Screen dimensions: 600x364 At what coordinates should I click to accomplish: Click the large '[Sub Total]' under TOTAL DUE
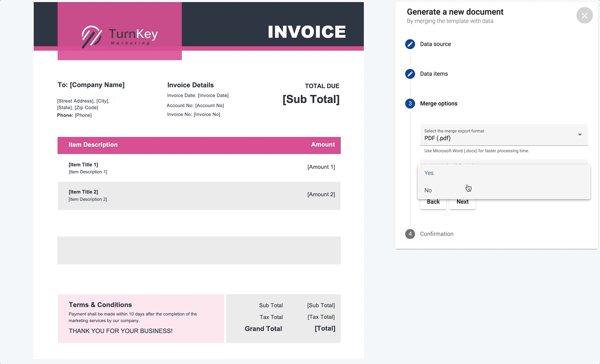[x=311, y=99]
